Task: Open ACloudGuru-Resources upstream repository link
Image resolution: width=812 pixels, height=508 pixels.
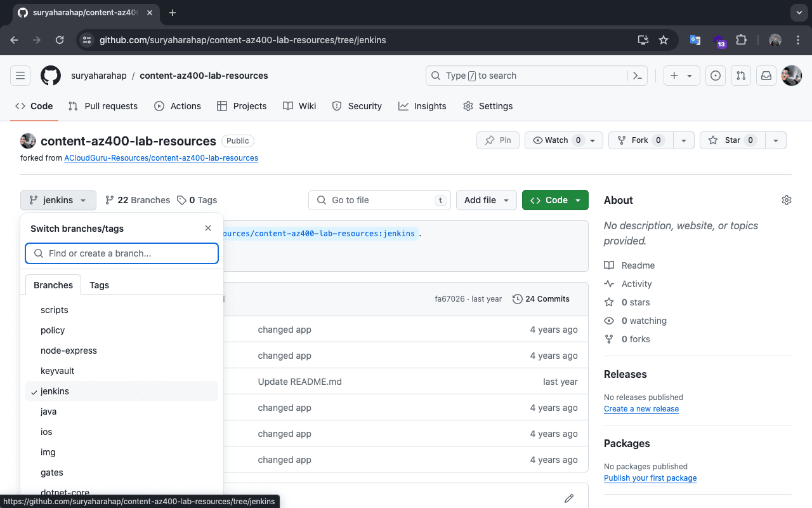Action: tap(161, 157)
